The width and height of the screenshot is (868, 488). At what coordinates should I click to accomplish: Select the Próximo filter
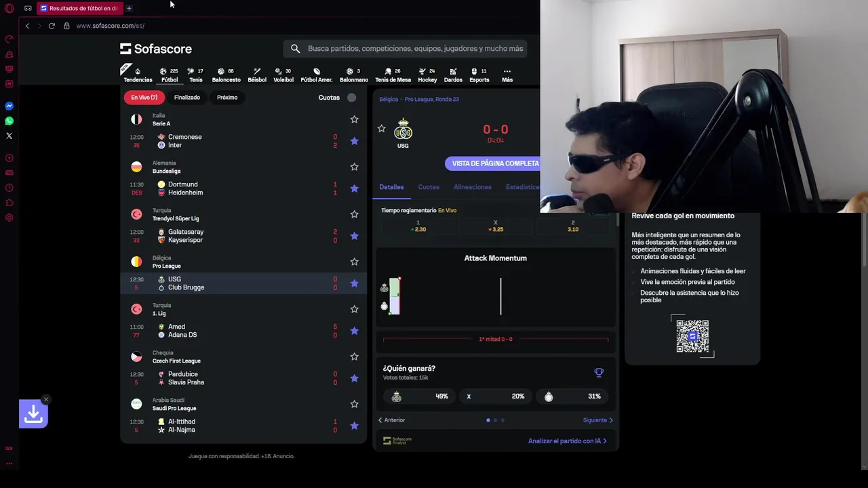coord(227,98)
